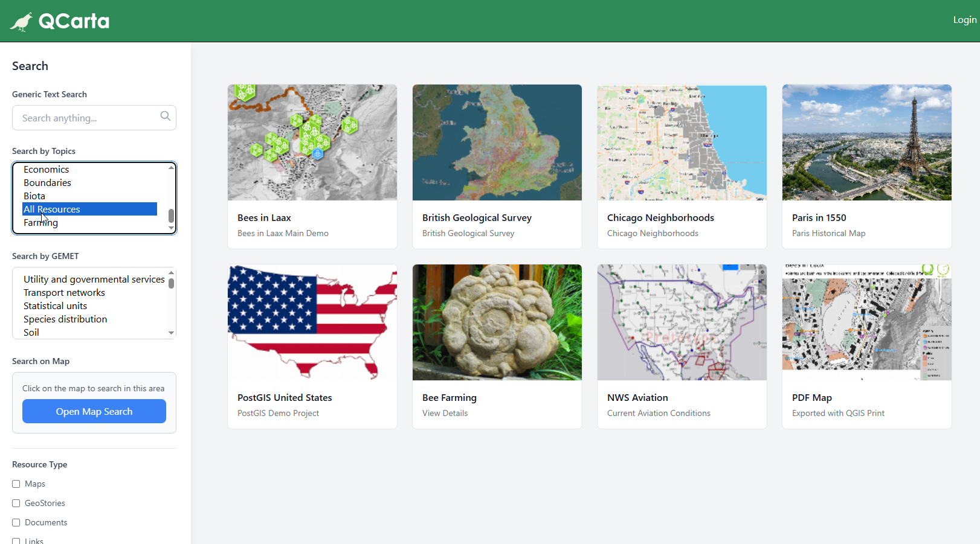Image resolution: width=980 pixels, height=544 pixels.
Task: Open the Chicago Neighborhoods card title
Action: (x=660, y=218)
